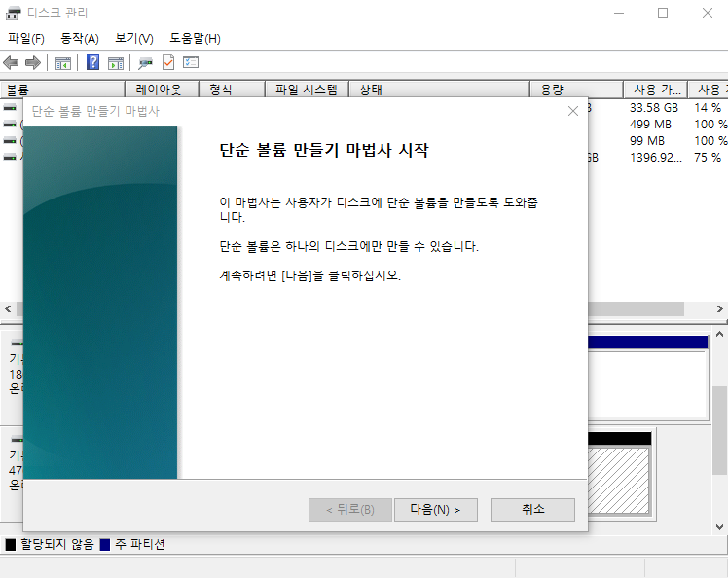Click 취소 to cancel the wizard

point(533,510)
